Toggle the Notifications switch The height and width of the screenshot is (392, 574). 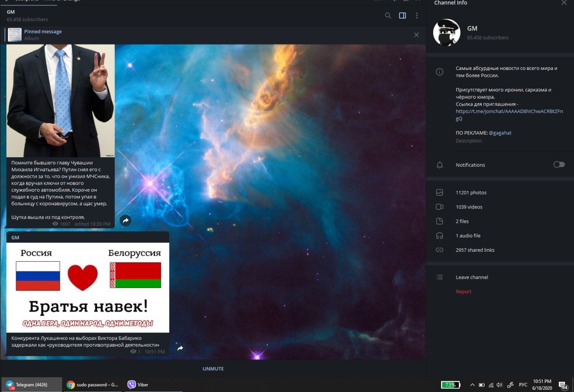click(x=559, y=164)
